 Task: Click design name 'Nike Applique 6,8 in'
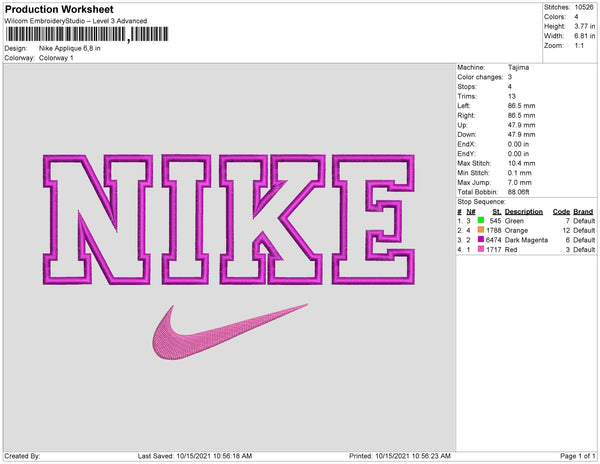pos(70,48)
